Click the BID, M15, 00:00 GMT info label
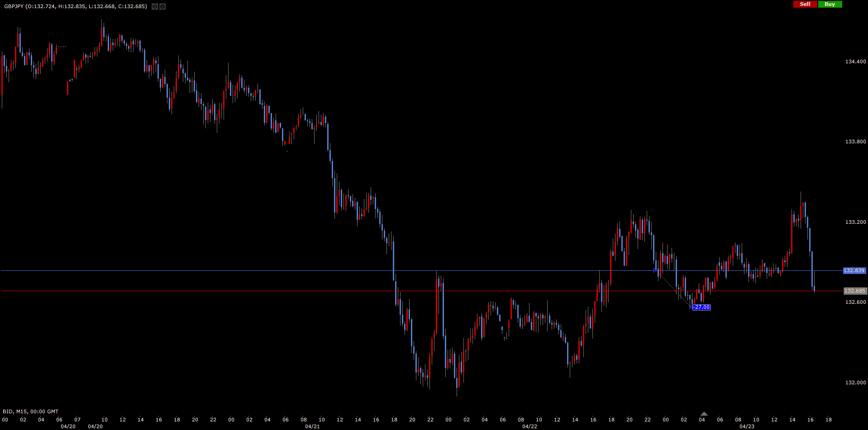 pyautogui.click(x=31, y=411)
